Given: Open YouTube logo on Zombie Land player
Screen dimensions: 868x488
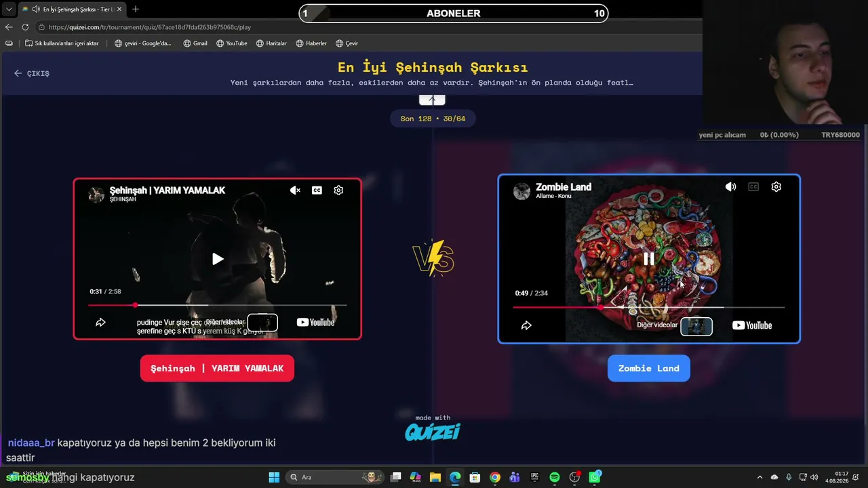Looking at the screenshot, I should coord(752,325).
